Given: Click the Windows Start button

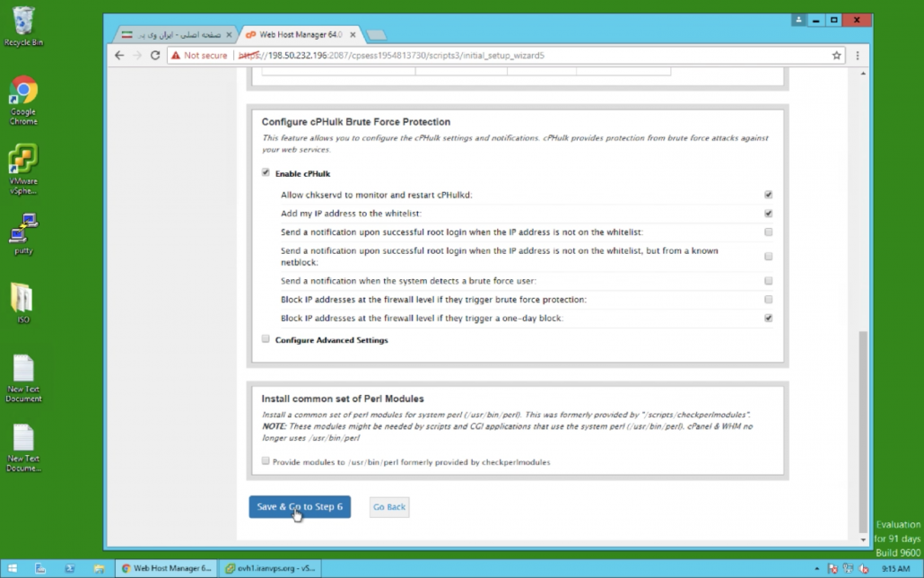Looking at the screenshot, I should pos(13,568).
